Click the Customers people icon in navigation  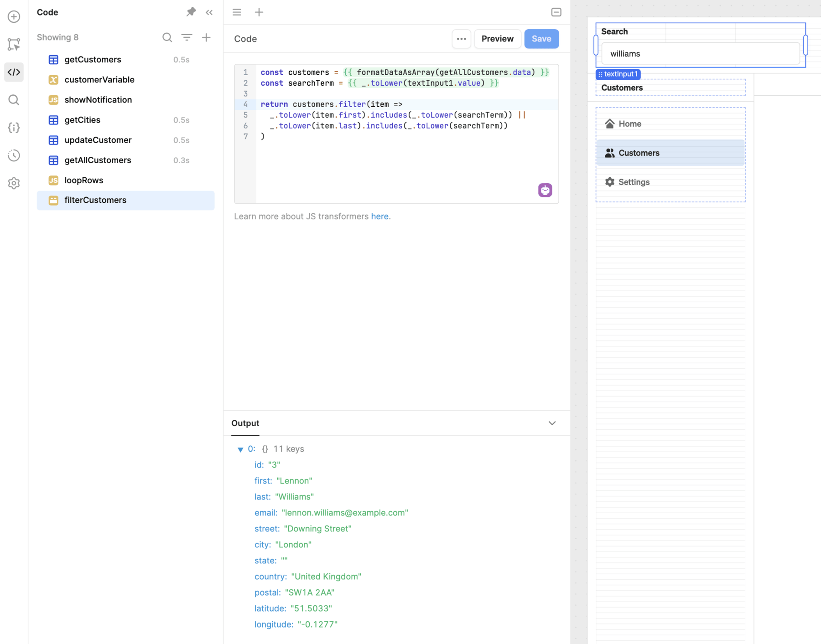pos(609,153)
